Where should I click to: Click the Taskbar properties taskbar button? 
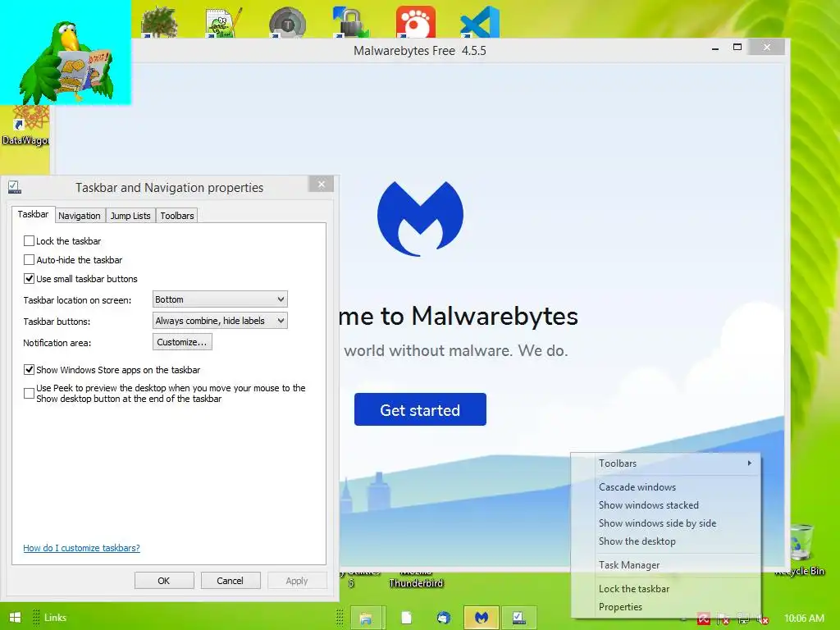(x=519, y=619)
